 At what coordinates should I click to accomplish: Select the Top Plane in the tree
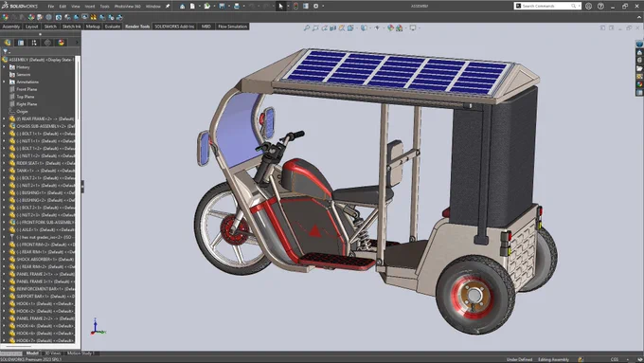[x=25, y=97]
